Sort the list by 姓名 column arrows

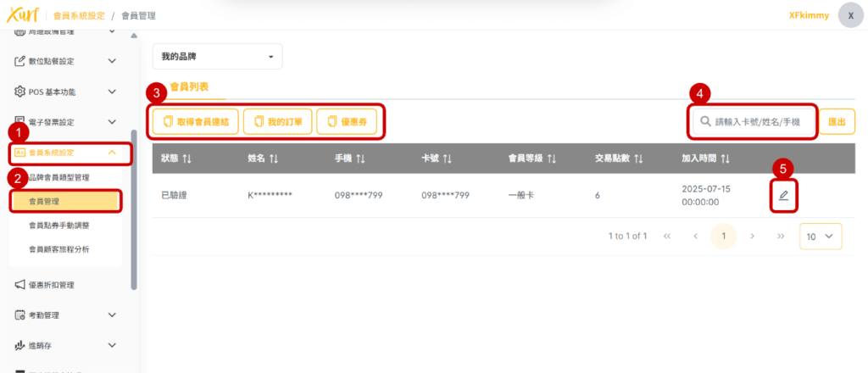[x=274, y=159]
